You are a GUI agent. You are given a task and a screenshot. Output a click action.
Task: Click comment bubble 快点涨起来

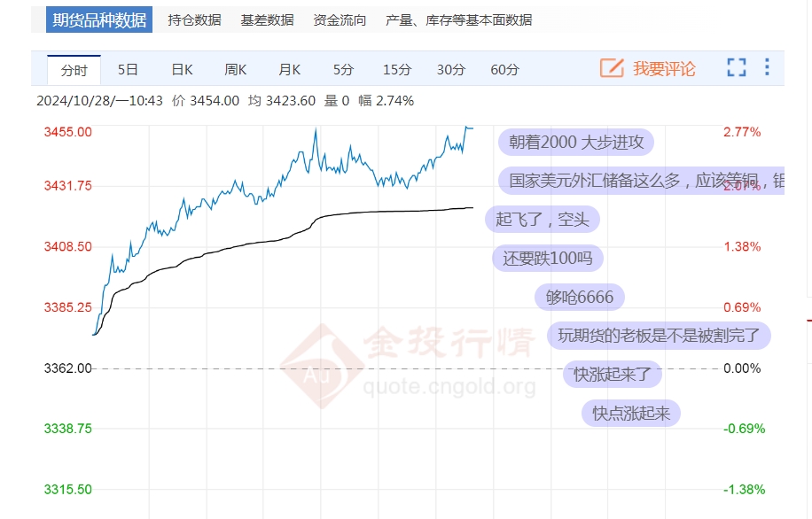click(631, 414)
